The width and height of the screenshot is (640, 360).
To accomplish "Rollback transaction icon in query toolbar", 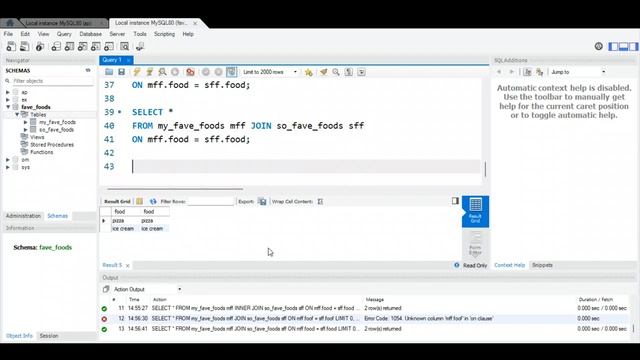I will 218,72.
